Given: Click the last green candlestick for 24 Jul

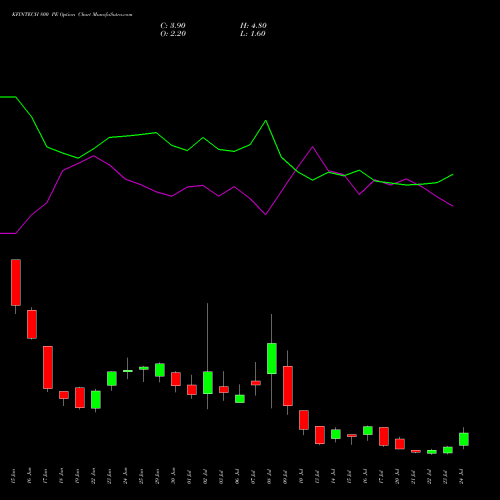Looking at the screenshot, I should tap(464, 439).
